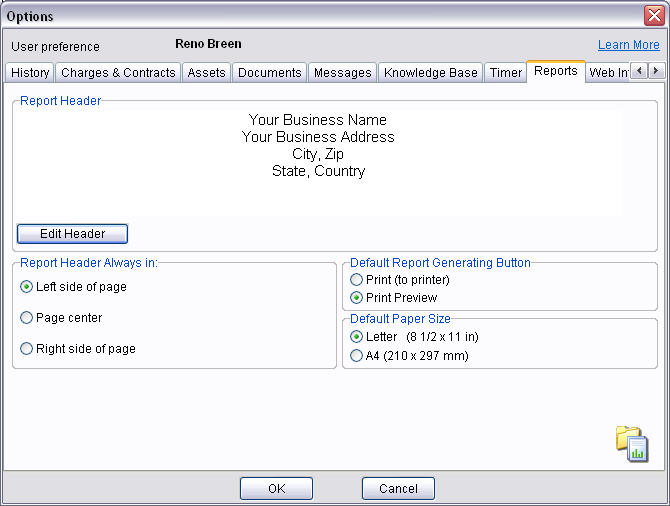The width and height of the screenshot is (670, 506).
Task: Go to the Documents tab
Action: 269,73
